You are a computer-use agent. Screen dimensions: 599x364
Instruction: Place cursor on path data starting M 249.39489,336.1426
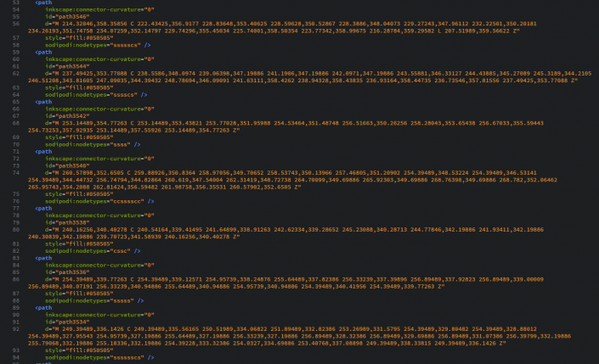[299, 336]
